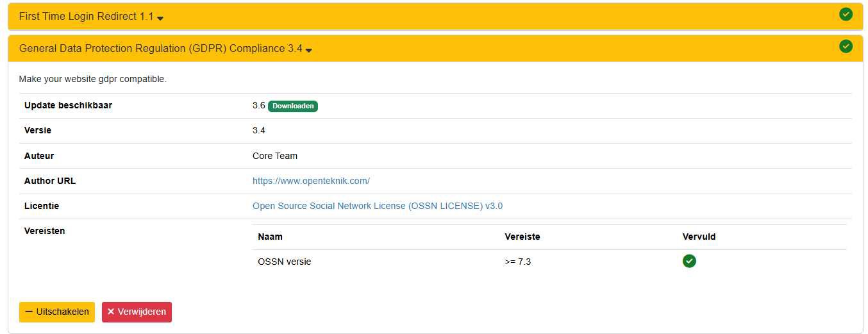Click the 'Make your website gdpr compatible' description
868x334 pixels.
(92, 79)
